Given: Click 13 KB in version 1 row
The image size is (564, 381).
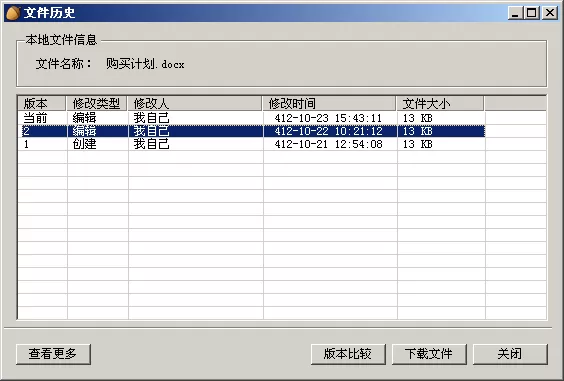Looking at the screenshot, I should pyautogui.click(x=418, y=144).
